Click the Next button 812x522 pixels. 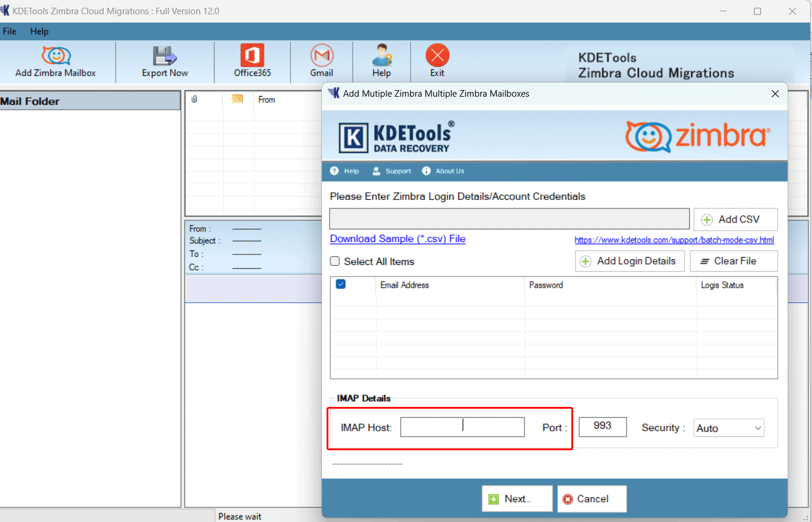517,499
